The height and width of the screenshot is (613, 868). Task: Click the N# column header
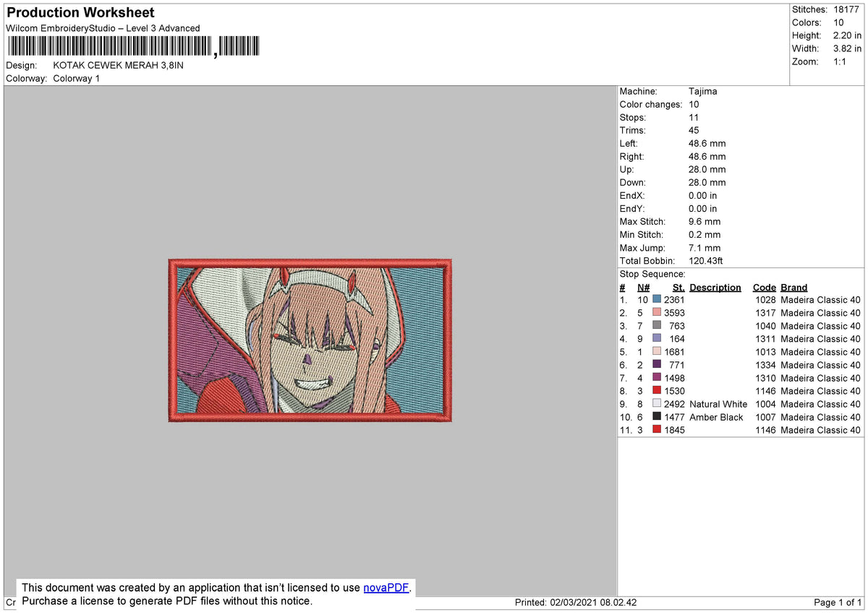[x=643, y=287]
